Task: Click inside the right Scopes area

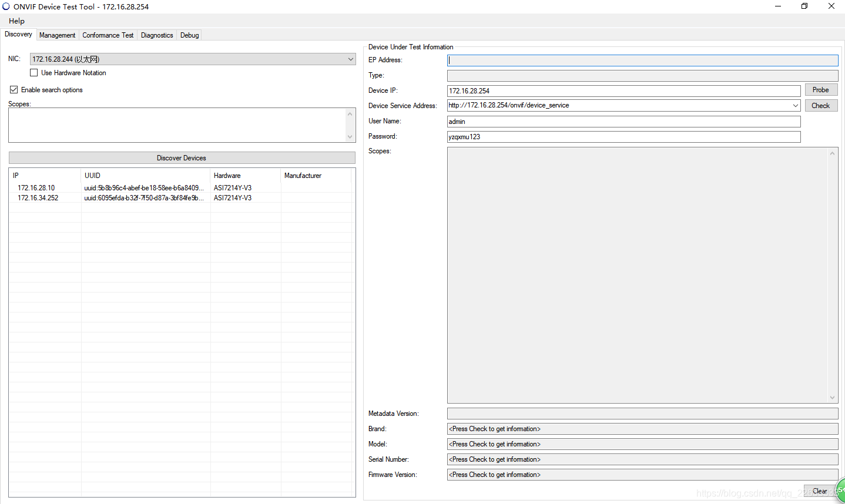Action: point(637,275)
